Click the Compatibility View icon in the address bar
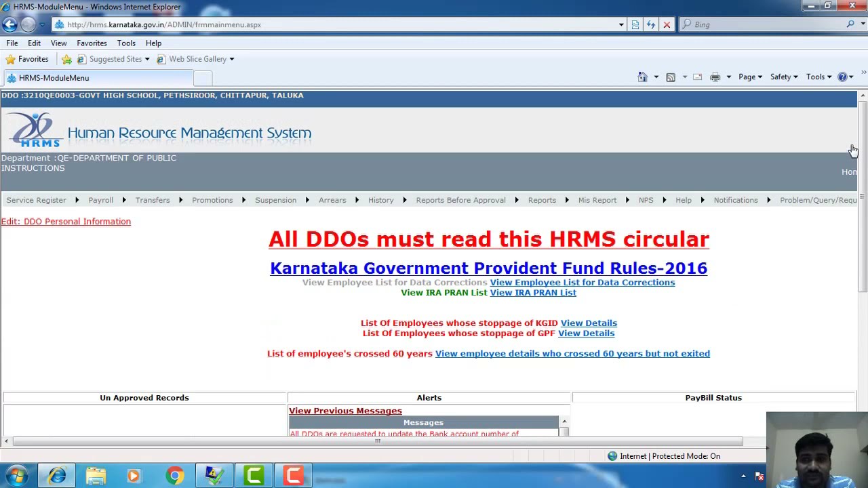This screenshot has width=868, height=488. pyautogui.click(x=635, y=24)
